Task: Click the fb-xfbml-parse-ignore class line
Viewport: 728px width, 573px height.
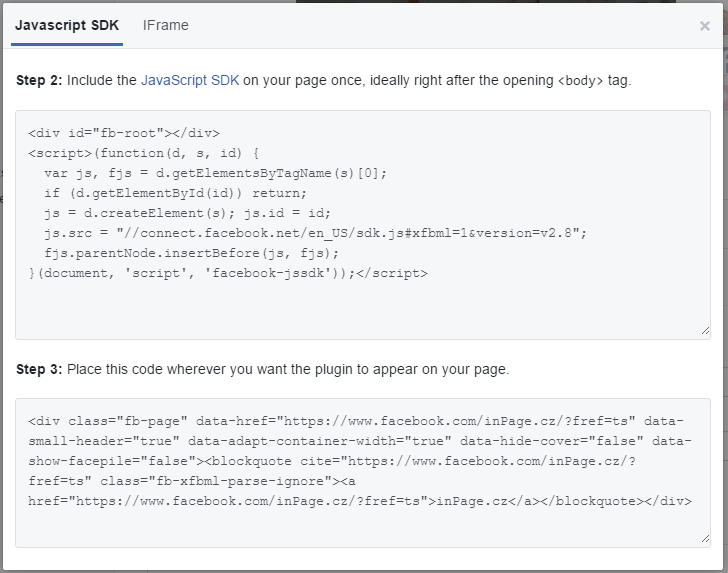Action: [x=192, y=481]
